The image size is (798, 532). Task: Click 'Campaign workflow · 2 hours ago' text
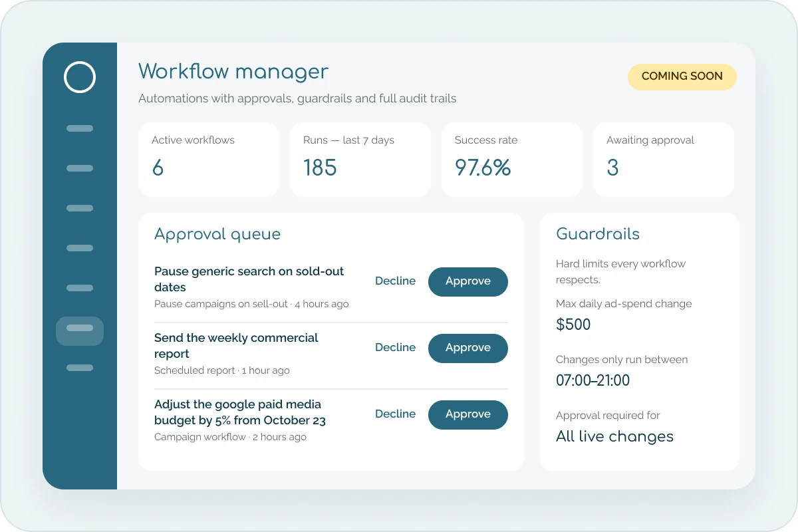[230, 437]
